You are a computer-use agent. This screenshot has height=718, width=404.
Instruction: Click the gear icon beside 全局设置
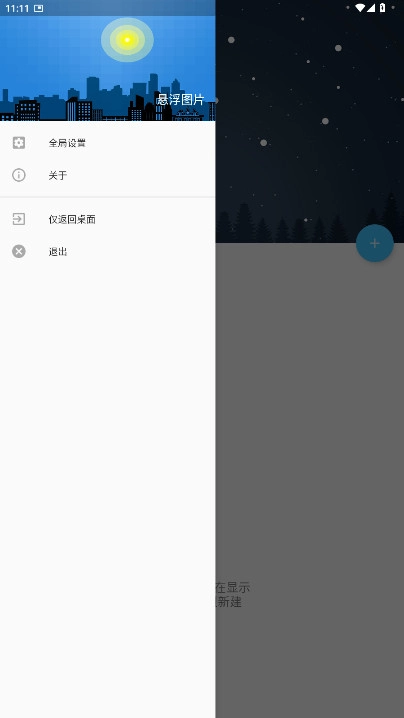coord(19,143)
